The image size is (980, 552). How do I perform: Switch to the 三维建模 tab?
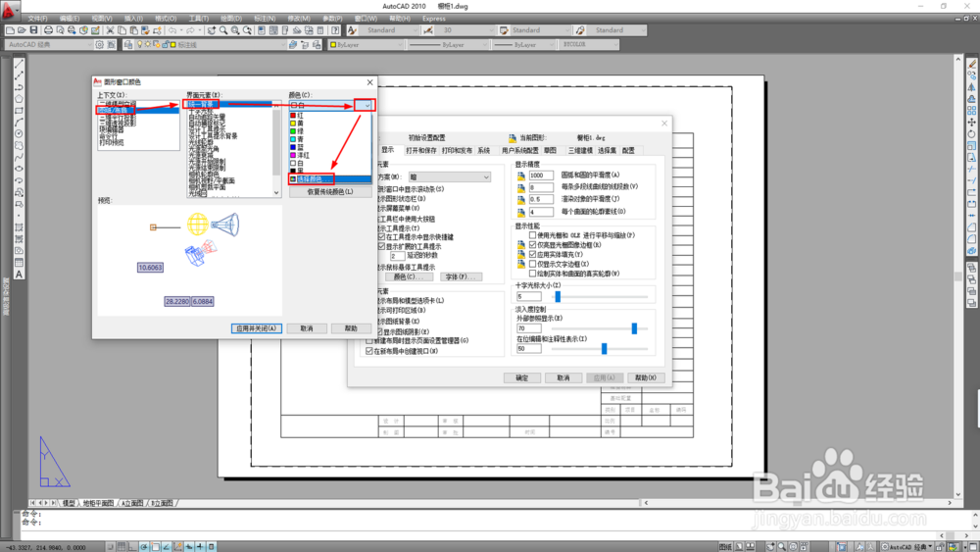coord(580,151)
